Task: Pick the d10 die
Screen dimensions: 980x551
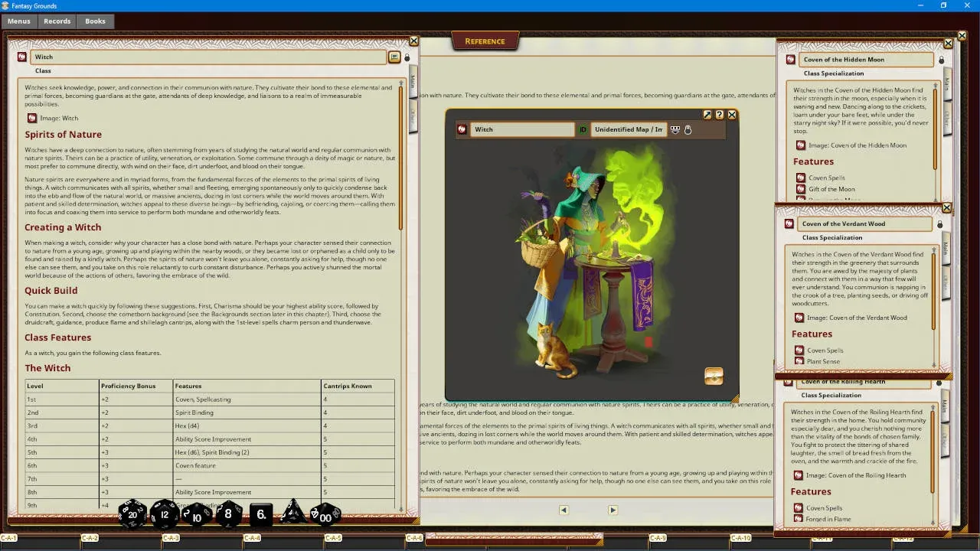Action: [197, 515]
